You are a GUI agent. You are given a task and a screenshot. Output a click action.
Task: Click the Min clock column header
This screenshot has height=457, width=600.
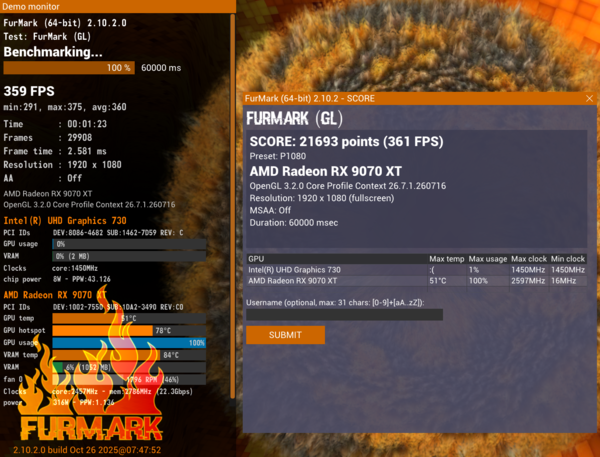tap(568, 259)
